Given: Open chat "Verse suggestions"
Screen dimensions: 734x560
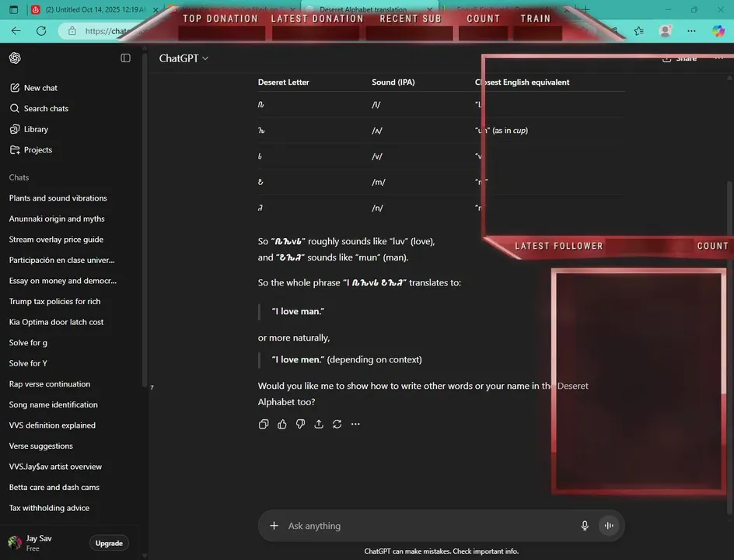Looking at the screenshot, I should (40, 446).
